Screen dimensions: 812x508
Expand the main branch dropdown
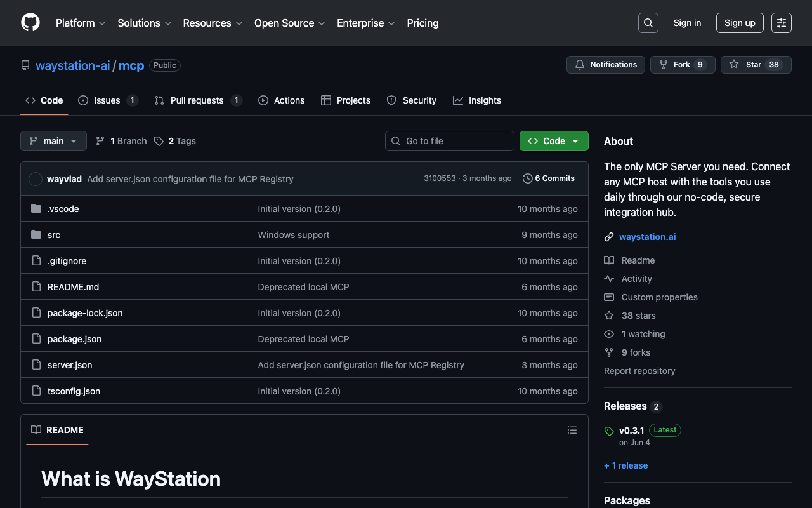[x=53, y=141]
